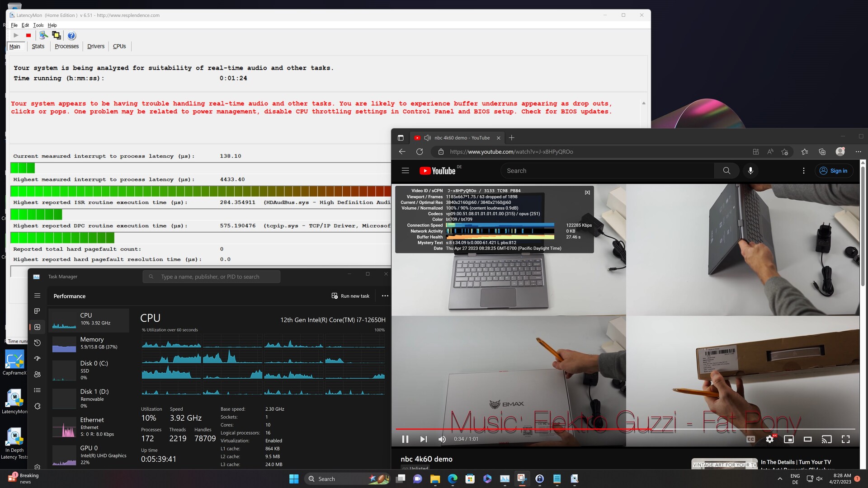Screen dimensions: 868x488
Task: Switch to the Drivers tab in LatencyMon
Action: (x=96, y=46)
